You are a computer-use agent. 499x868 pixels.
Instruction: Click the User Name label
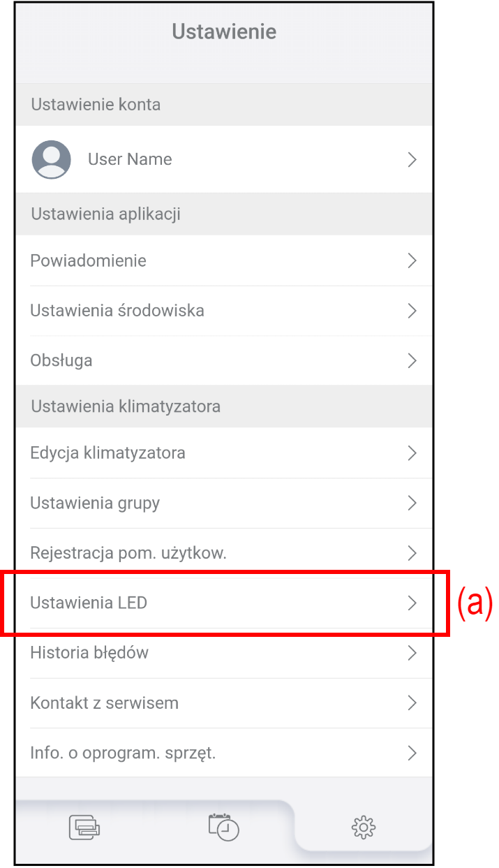[130, 160]
